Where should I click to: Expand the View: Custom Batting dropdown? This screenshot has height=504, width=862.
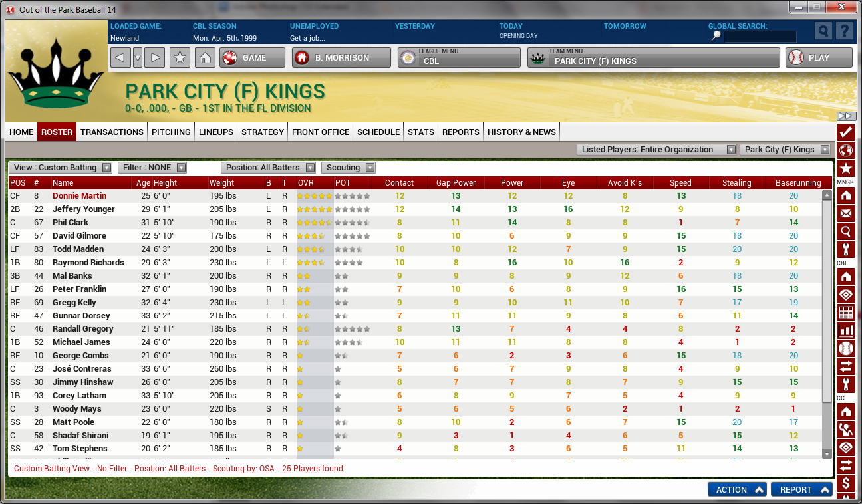pyautogui.click(x=61, y=168)
